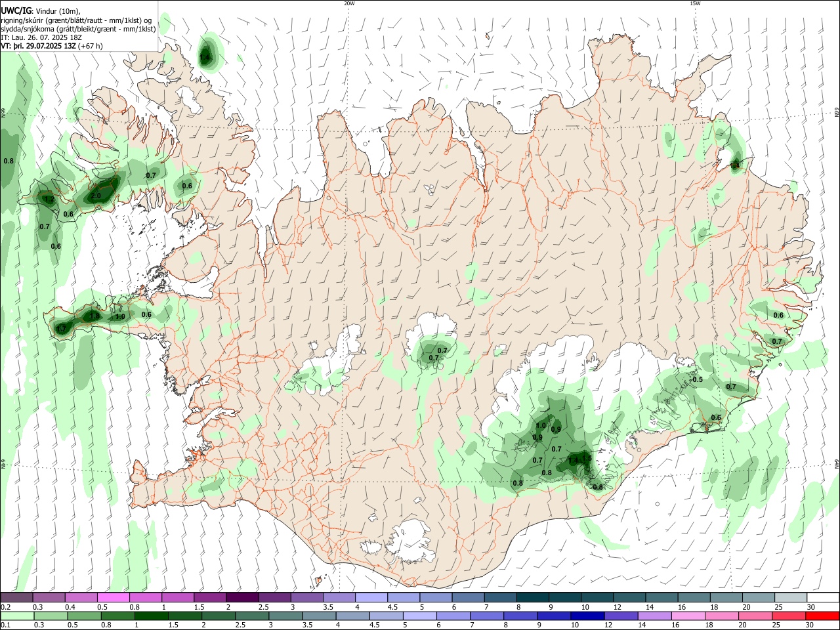Pick the dull purple 0.2 swatch, top row
840x630 pixels.
coord(16,597)
